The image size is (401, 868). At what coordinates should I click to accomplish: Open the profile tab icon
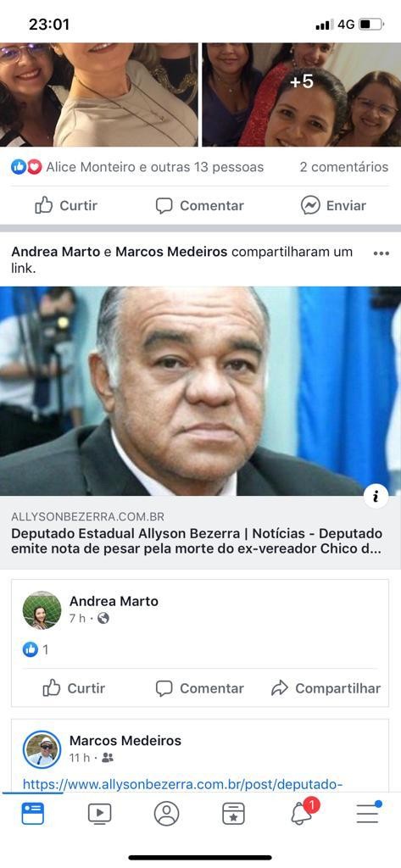coord(166,814)
